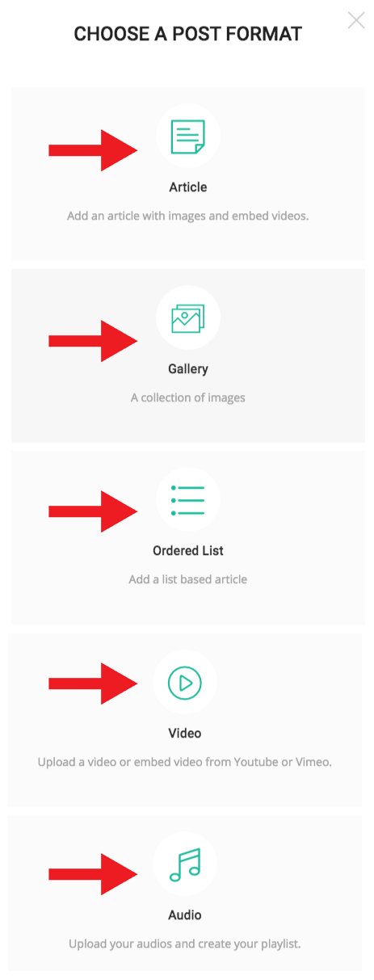The image size is (374, 980).
Task: Click the red arrow pointing at Article
Action: click(93, 149)
